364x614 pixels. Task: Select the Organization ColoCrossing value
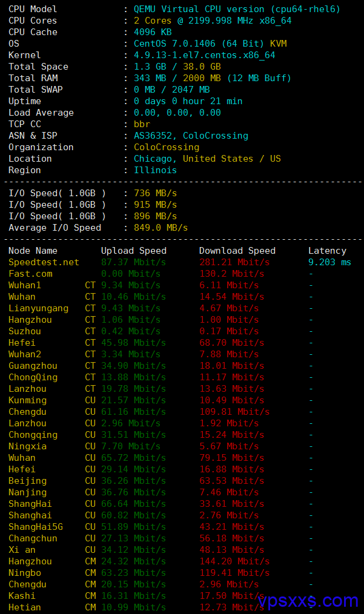166,147
